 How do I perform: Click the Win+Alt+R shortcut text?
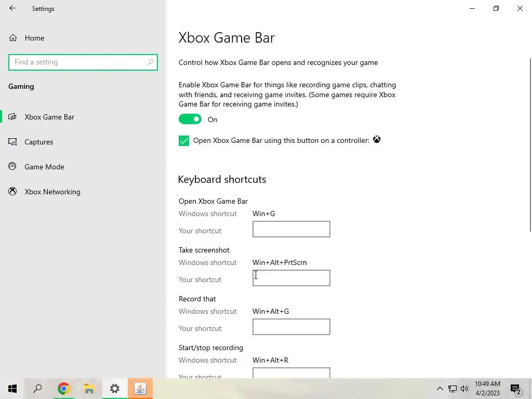[270, 361]
